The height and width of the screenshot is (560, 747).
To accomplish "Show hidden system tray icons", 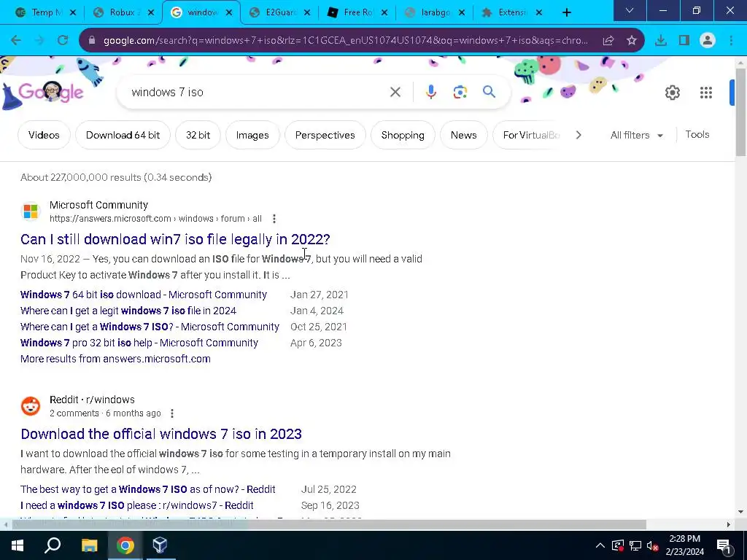I will (x=600, y=545).
